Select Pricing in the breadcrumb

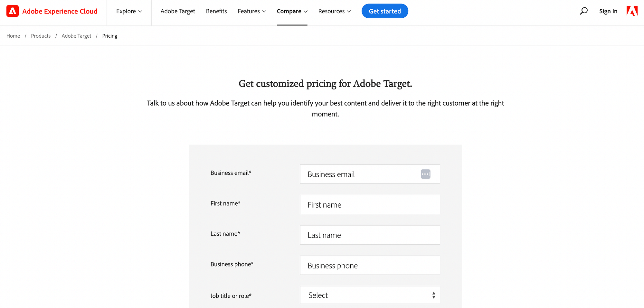pos(110,36)
